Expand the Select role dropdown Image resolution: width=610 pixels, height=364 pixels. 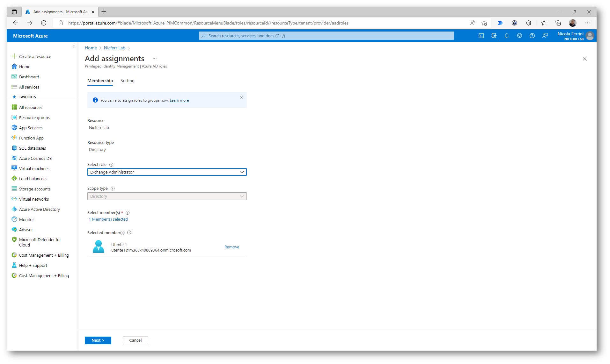[167, 172]
